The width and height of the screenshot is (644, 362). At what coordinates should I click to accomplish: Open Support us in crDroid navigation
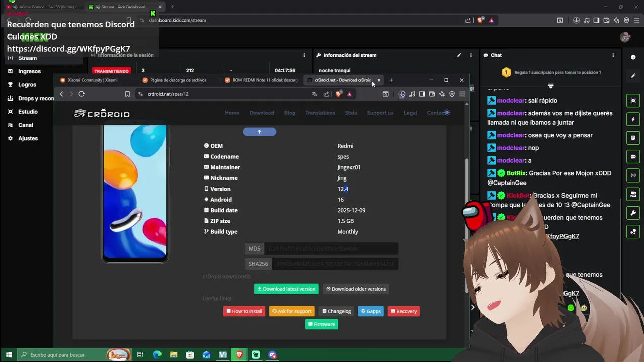[380, 113]
